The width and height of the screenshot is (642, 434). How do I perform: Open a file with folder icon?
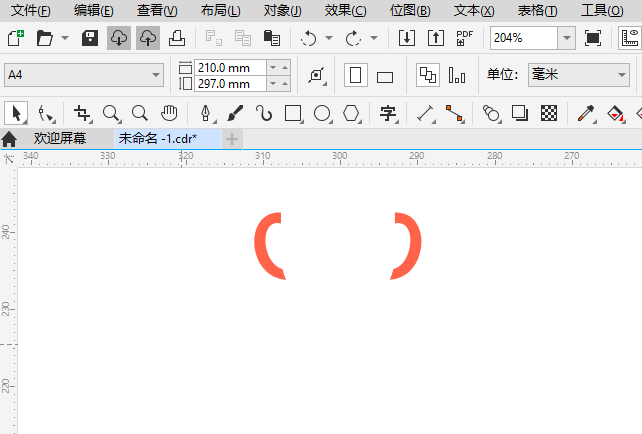(45, 38)
